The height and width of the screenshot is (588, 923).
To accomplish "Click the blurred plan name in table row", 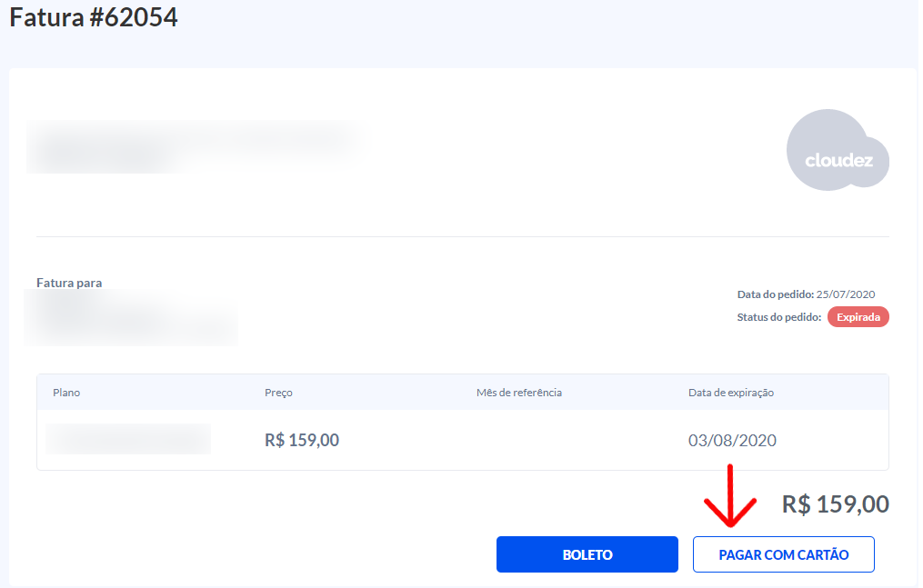I will 128,439.
